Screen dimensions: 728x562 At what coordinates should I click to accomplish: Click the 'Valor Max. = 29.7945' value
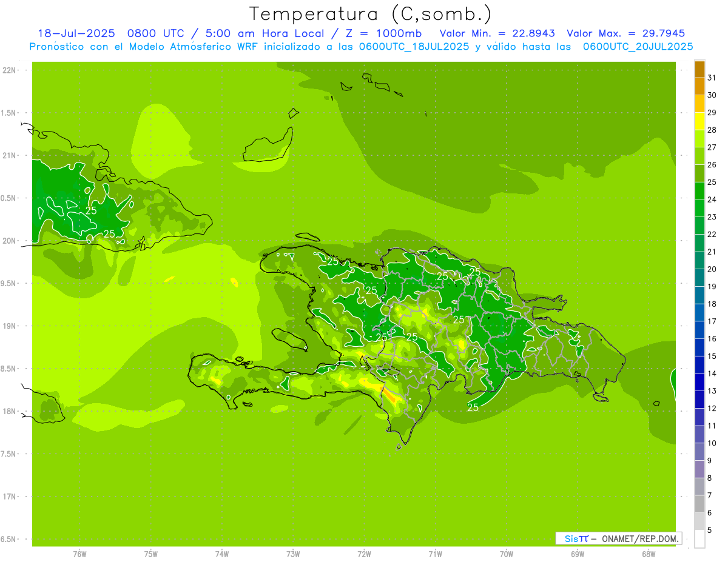[626, 33]
